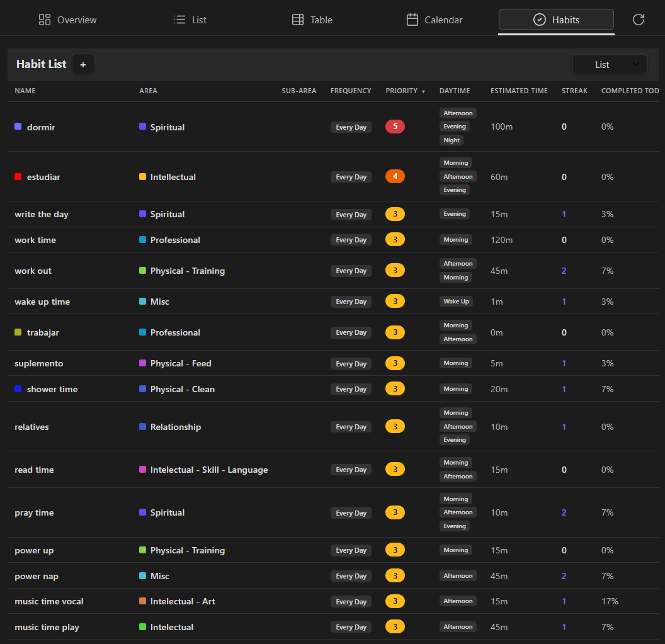
Task: Click orange priority 4 badge for estudiar
Action: tap(395, 176)
